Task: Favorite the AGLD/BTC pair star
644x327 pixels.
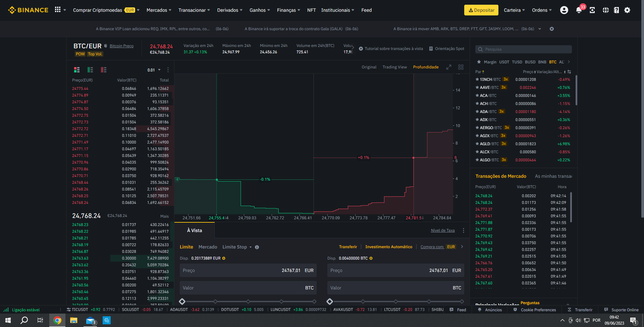Action: (477, 144)
